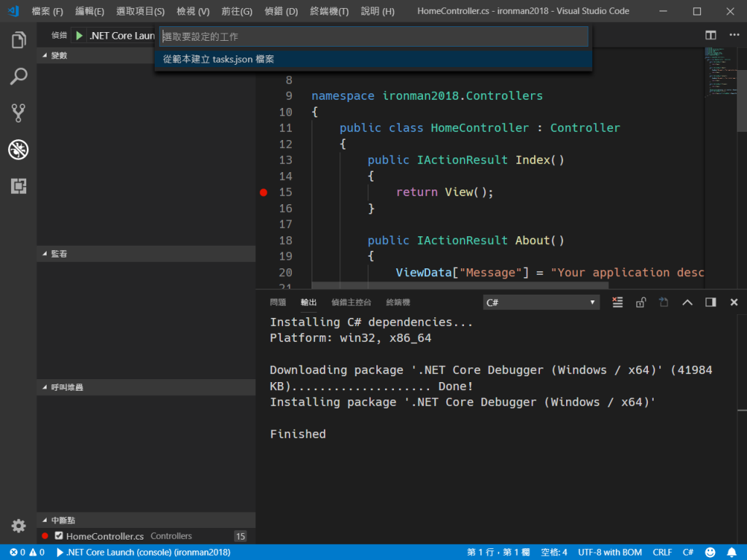This screenshot has width=747, height=560.
Task: Open the 檔案 (F) menu
Action: tap(47, 11)
